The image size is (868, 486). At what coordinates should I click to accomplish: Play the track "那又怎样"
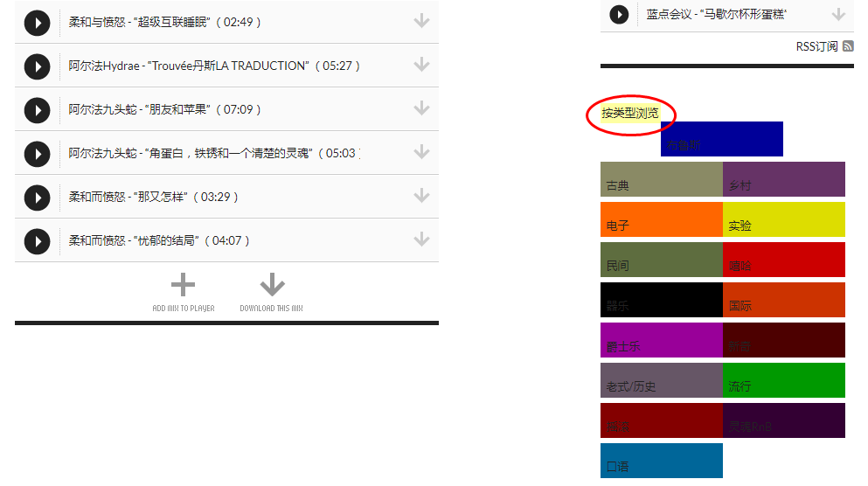[37, 198]
